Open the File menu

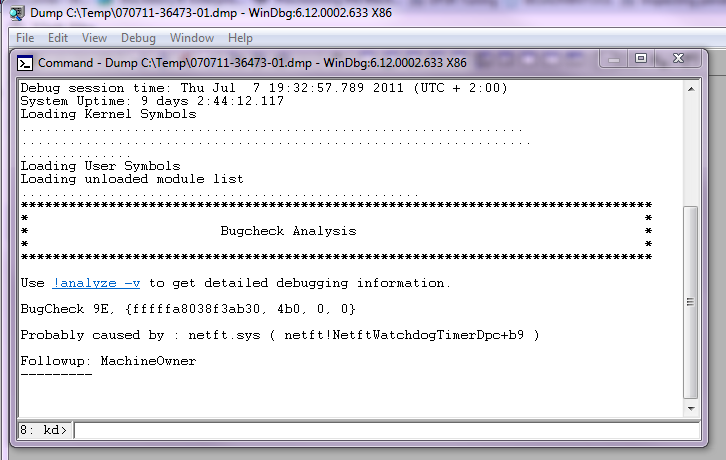coord(25,38)
